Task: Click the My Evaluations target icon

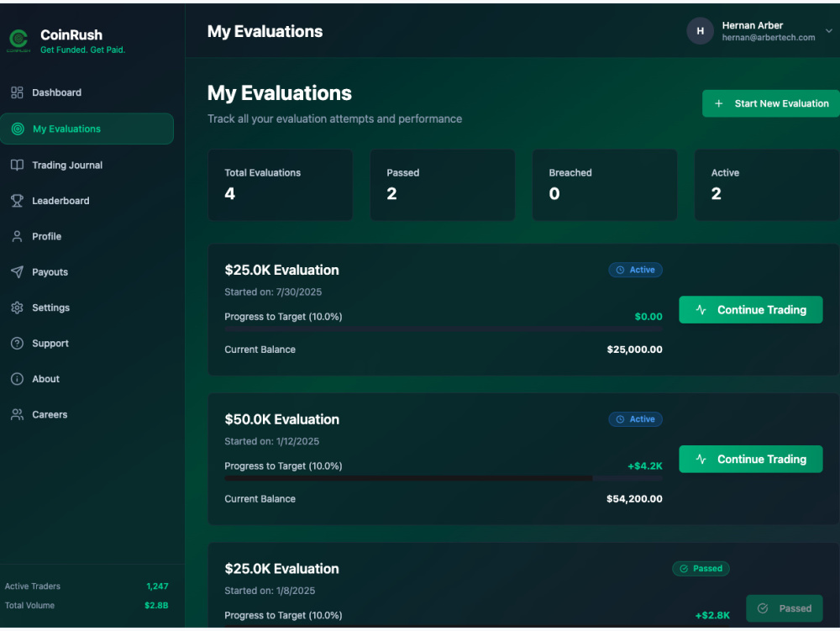Action: click(x=18, y=129)
